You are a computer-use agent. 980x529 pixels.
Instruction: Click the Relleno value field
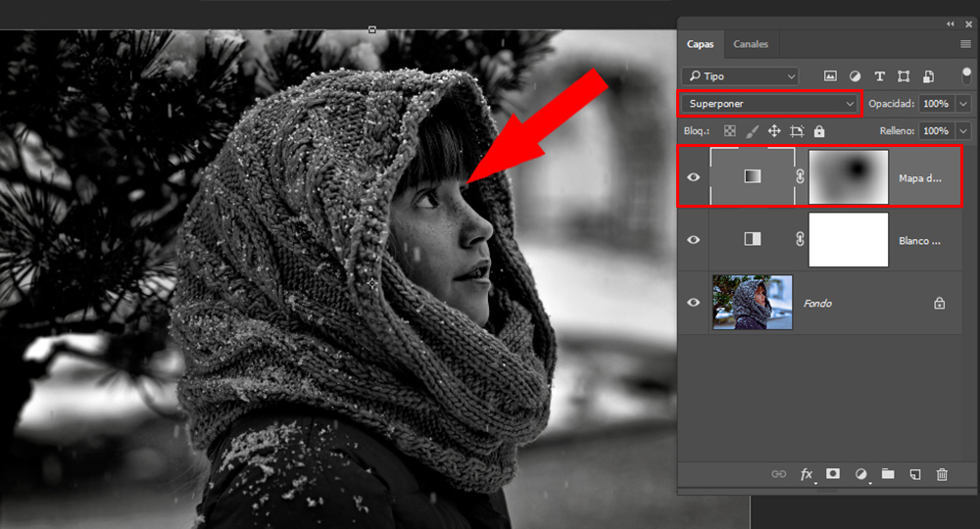point(937,131)
